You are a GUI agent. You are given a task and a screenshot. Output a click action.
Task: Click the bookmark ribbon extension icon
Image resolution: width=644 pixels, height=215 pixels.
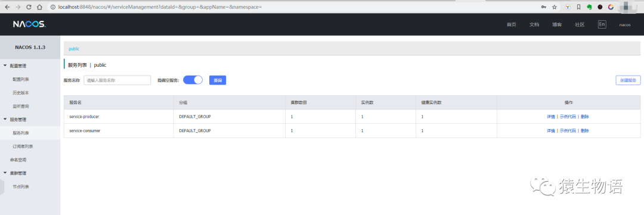tap(578, 7)
